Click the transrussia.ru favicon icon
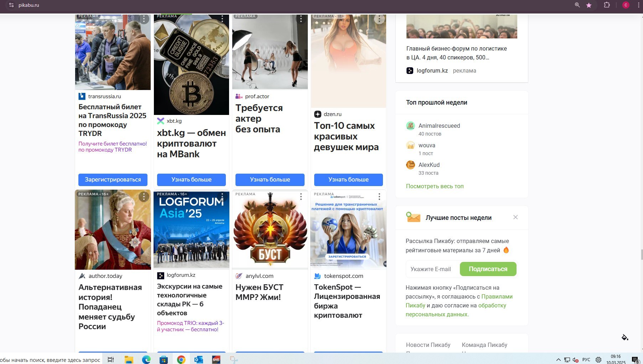 point(82,96)
